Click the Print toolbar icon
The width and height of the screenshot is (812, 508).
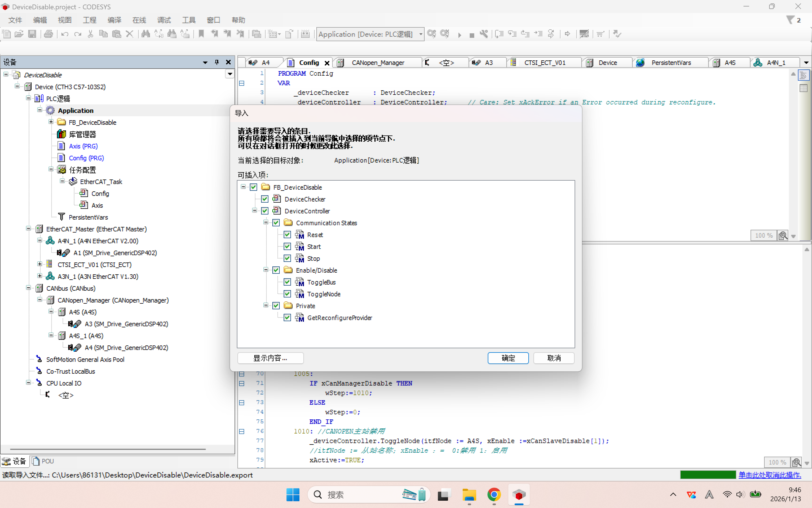(x=48, y=34)
